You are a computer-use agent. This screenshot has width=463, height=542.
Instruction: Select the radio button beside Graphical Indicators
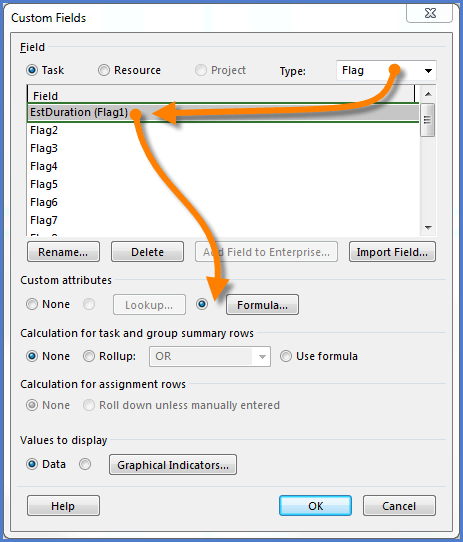85,464
